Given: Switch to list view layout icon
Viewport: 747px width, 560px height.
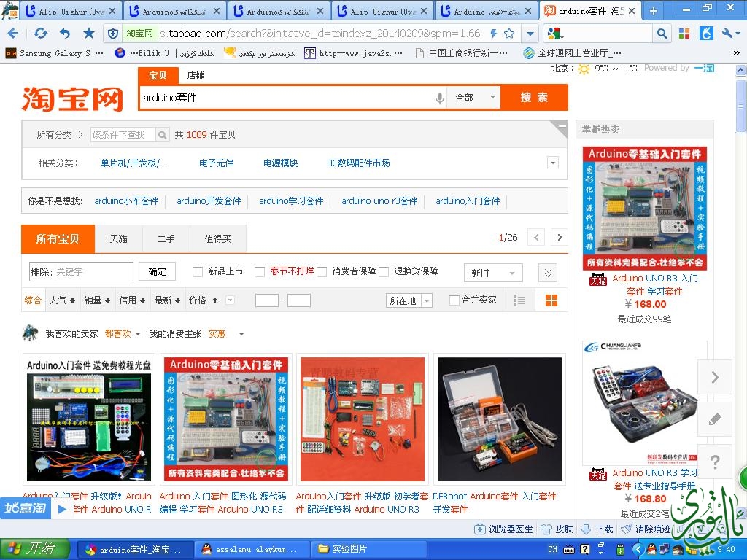Looking at the screenshot, I should pos(519,300).
